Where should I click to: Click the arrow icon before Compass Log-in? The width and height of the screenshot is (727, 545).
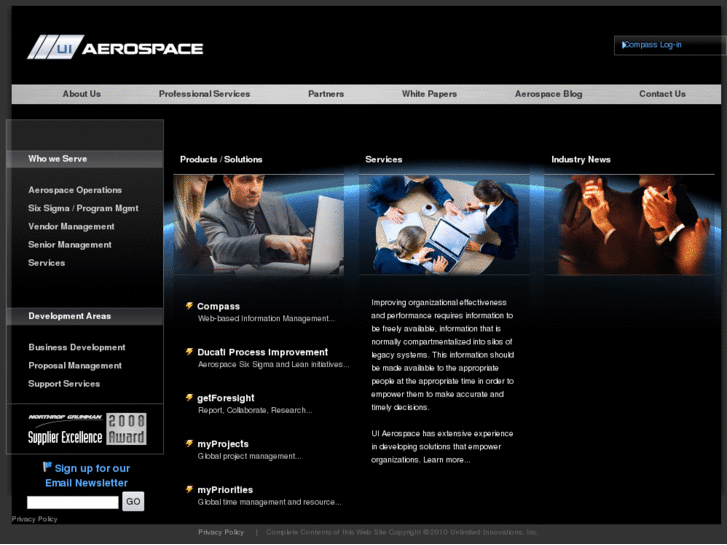point(624,45)
